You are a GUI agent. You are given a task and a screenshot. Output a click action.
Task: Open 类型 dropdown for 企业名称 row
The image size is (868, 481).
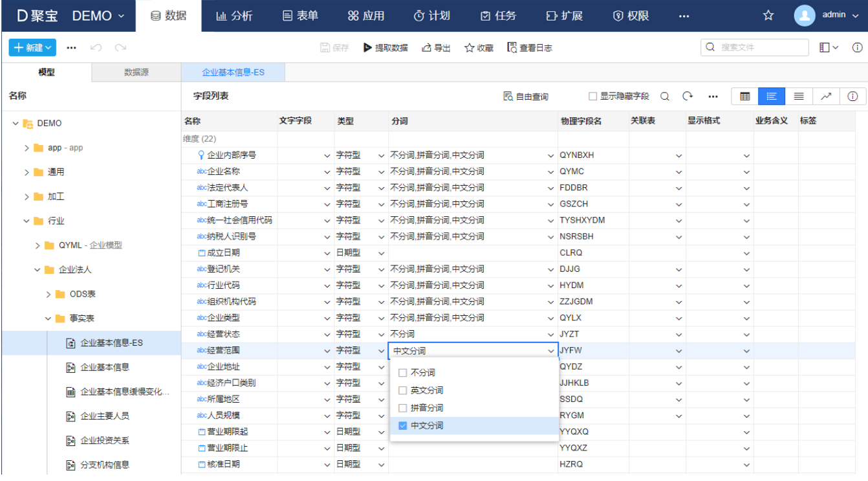point(381,172)
